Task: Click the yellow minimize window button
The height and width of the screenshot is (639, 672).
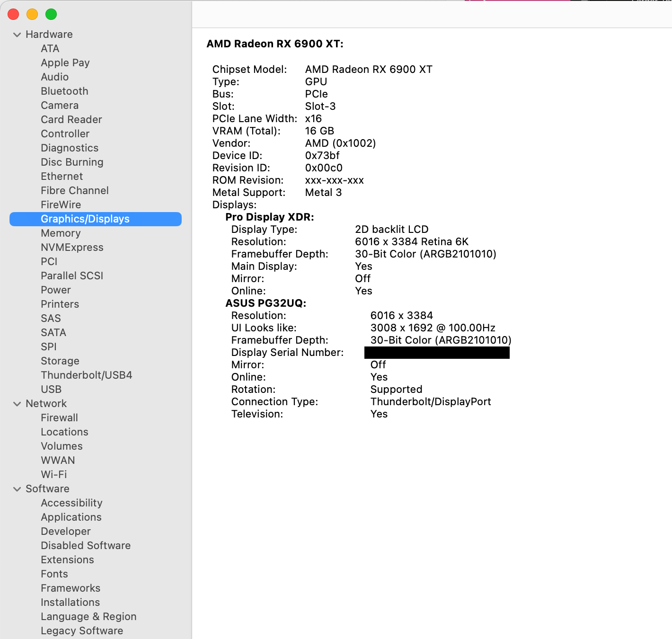Action: (32, 15)
